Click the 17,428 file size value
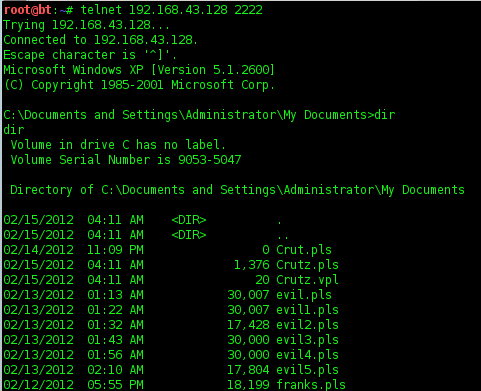481x391 pixels. click(248, 325)
